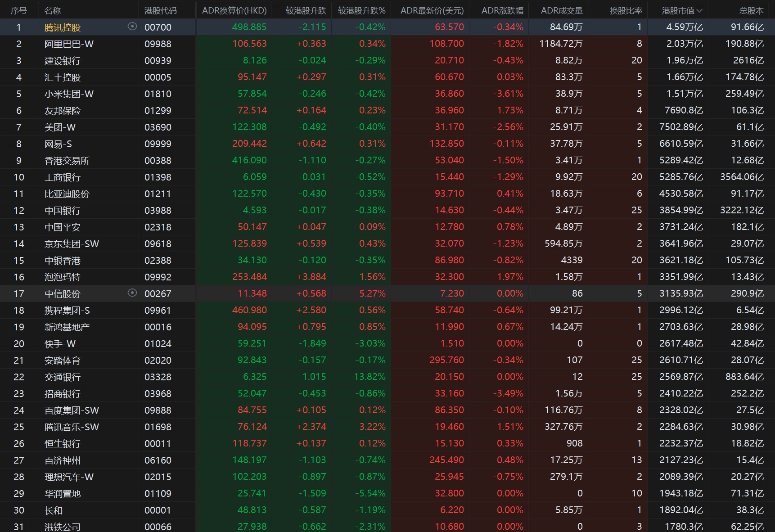Open 阿里巴巴-W stock row
The image size is (775, 532).
69,44
